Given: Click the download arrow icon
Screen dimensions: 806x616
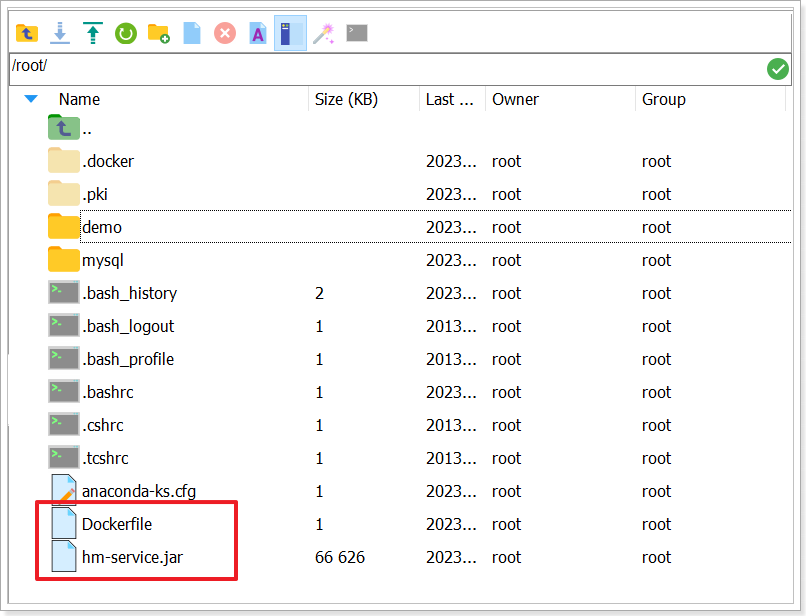Looking at the screenshot, I should pos(60,33).
